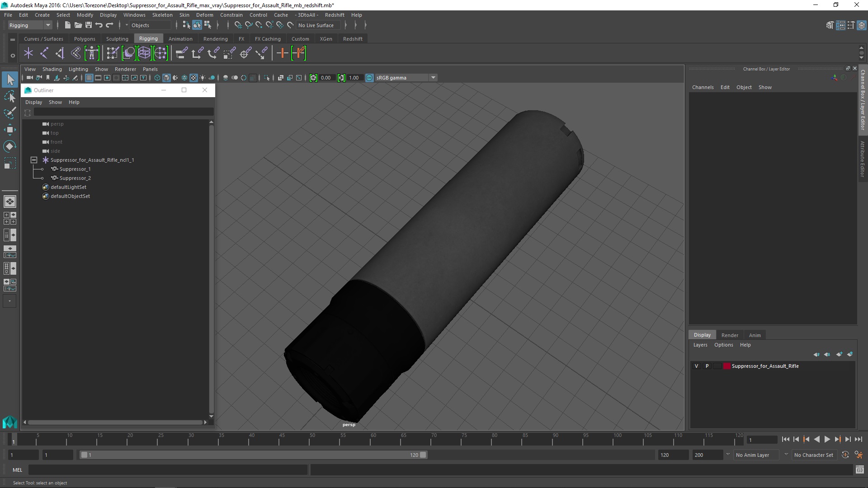Viewport: 868px width, 488px height.
Task: Click the red layer color swatch
Action: (727, 366)
